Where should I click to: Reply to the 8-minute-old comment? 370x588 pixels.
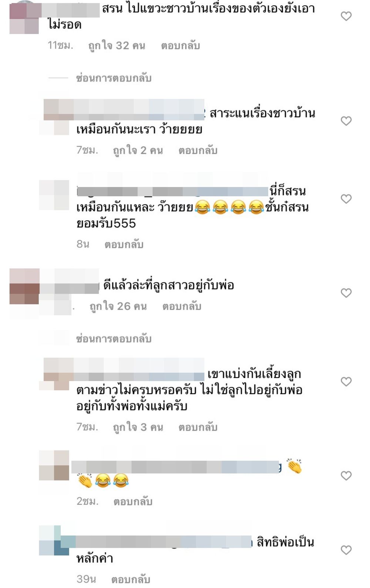(x=124, y=244)
